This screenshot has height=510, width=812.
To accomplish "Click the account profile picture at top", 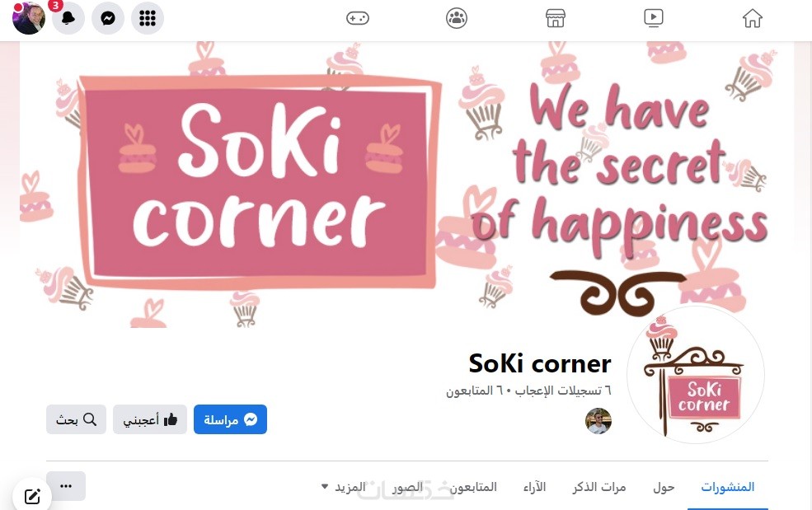I will click(29, 18).
